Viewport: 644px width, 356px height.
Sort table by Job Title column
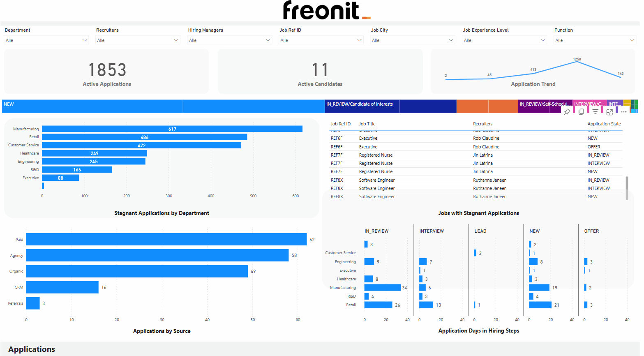[367, 124]
